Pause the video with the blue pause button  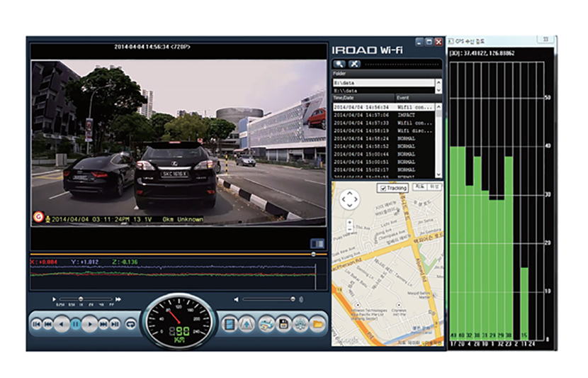(x=75, y=324)
